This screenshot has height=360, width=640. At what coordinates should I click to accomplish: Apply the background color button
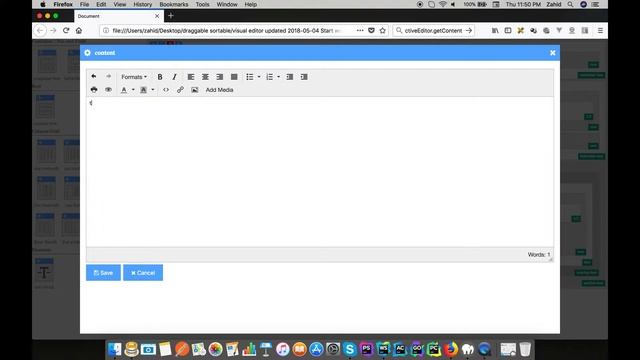point(144,90)
